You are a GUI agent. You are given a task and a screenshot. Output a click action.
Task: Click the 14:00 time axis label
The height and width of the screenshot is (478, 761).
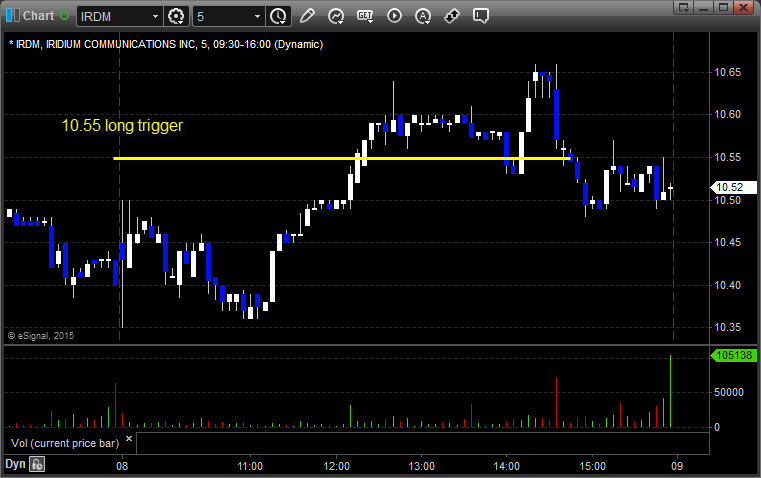(507, 466)
